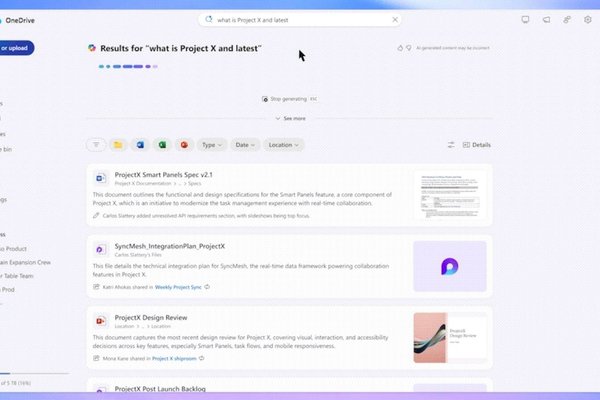
Task: Open SyncMesh_IntegrationPlan_ProjectX title
Action: pos(170,246)
